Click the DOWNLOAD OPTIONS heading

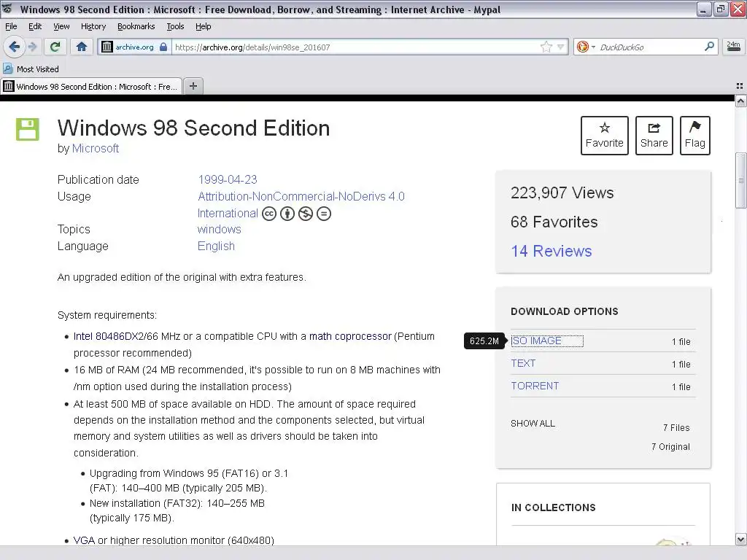pos(565,311)
